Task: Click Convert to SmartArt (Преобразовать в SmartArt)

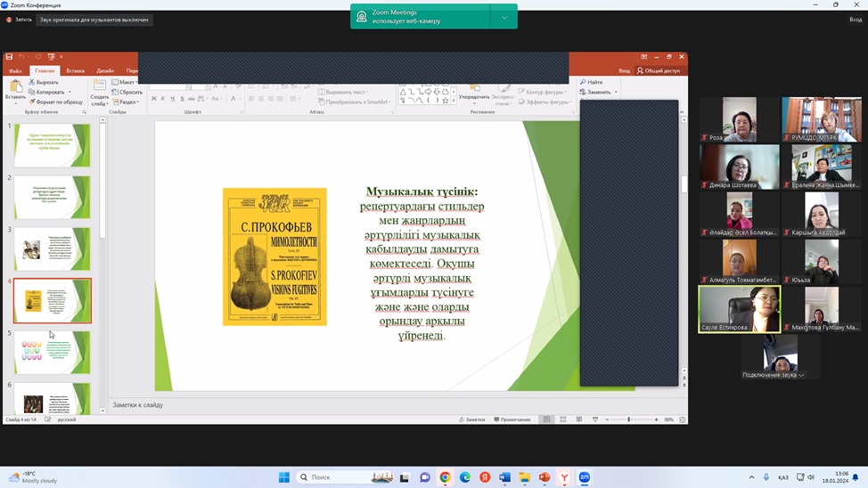Action: [x=353, y=102]
